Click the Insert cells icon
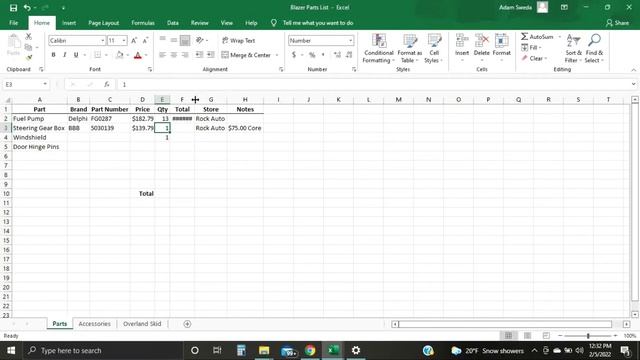Image resolution: width=640 pixels, height=360 pixels. [462, 41]
